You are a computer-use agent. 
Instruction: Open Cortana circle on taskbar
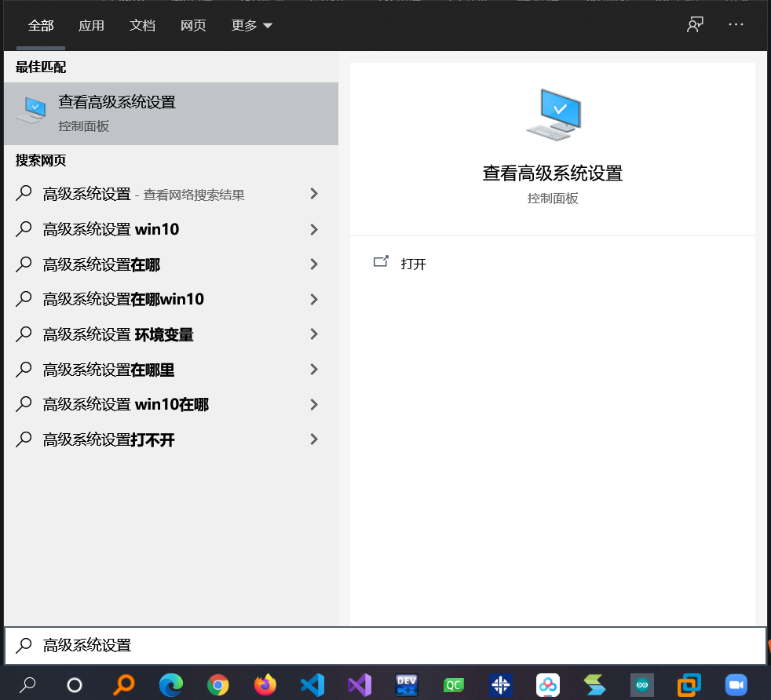[75, 685]
